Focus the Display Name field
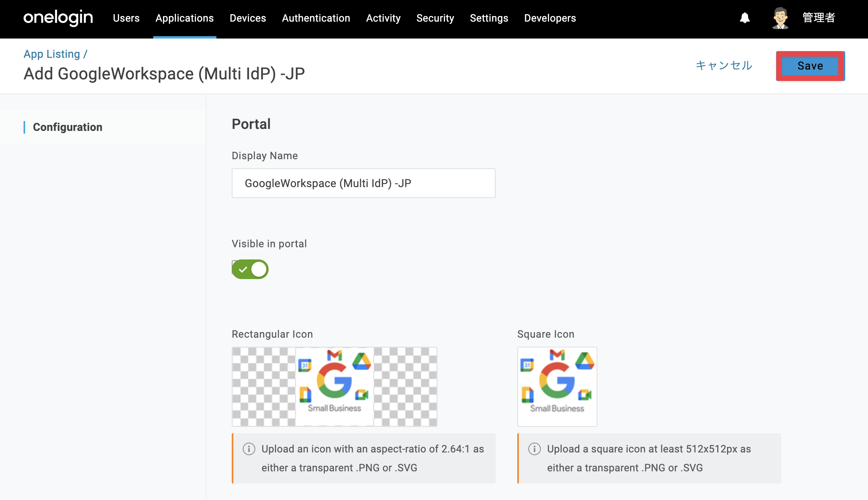 364,183
